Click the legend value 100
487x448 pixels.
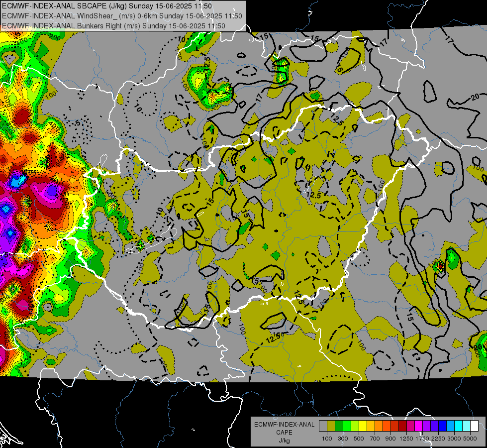327,439
